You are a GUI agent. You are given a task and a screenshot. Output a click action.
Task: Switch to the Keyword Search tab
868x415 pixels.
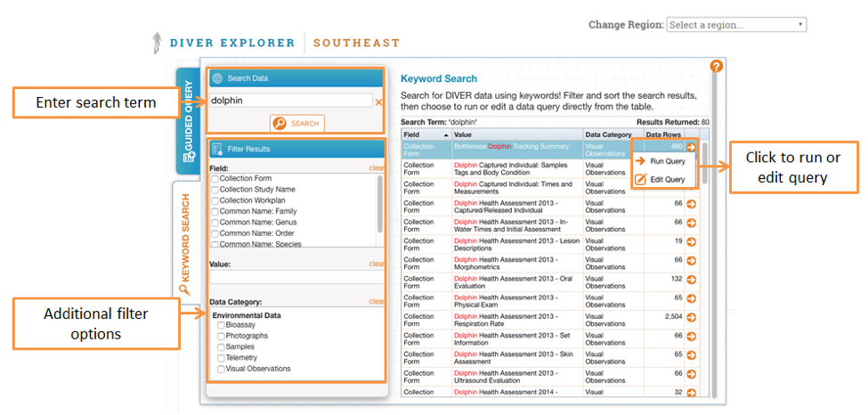click(x=185, y=244)
